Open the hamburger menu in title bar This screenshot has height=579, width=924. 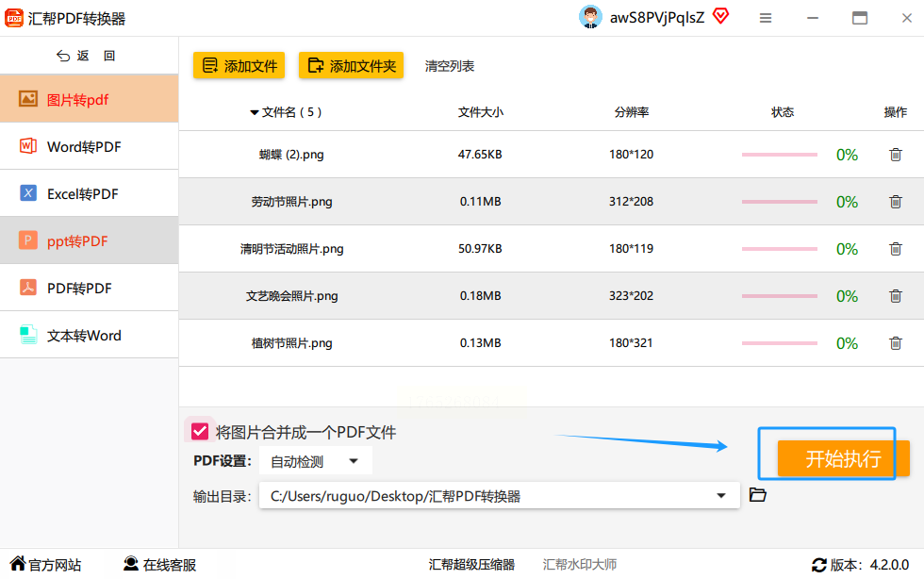point(766,18)
